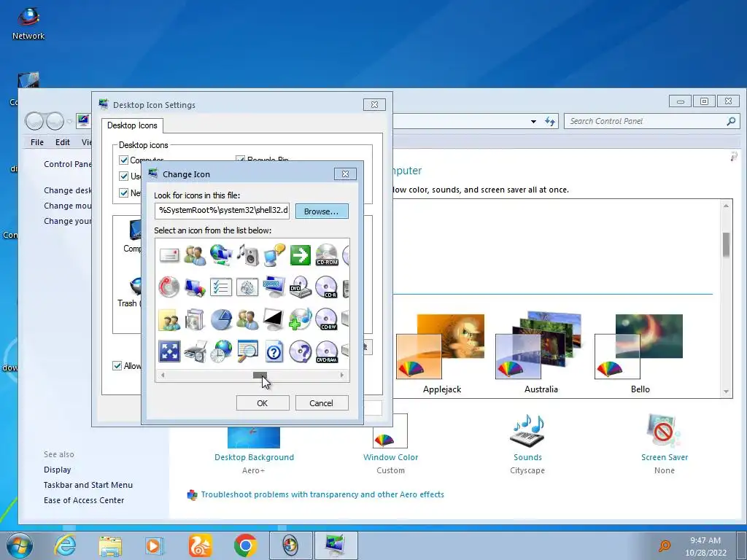This screenshot has width=747, height=560.
Task: Select the printer with clock icon
Action: (195, 352)
